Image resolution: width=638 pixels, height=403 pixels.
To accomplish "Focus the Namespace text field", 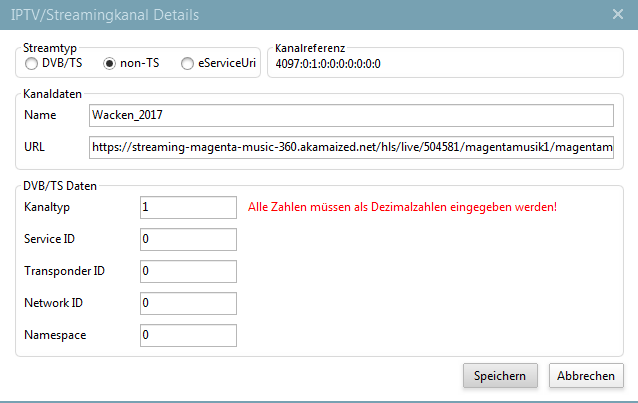I will 189,336.
